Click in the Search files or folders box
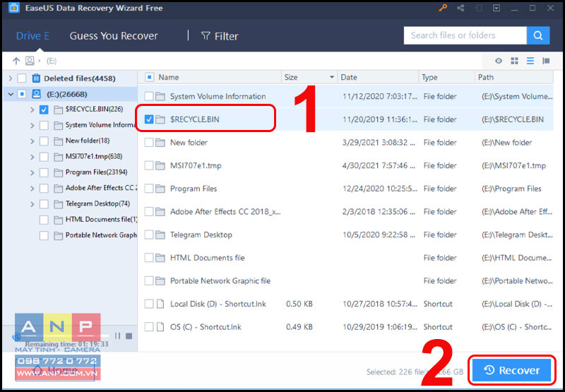The width and height of the screenshot is (565, 392). pyautogui.click(x=465, y=35)
